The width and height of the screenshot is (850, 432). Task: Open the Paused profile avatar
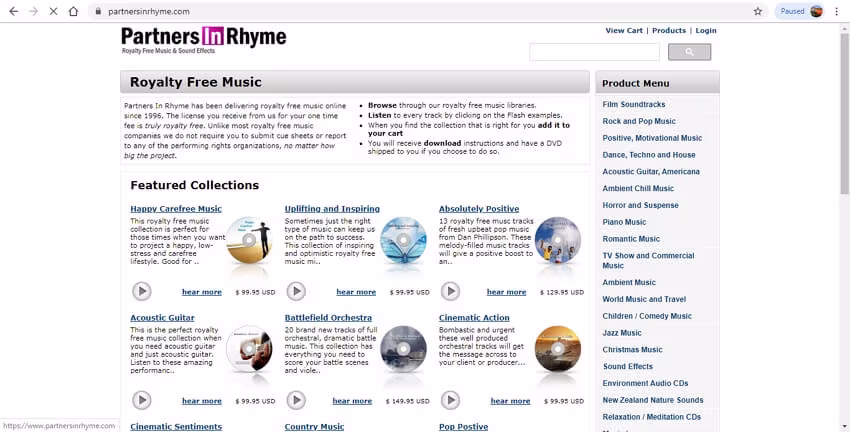(x=816, y=11)
